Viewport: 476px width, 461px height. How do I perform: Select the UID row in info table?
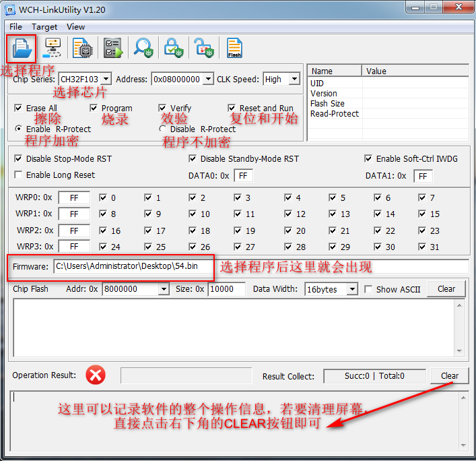(388, 84)
